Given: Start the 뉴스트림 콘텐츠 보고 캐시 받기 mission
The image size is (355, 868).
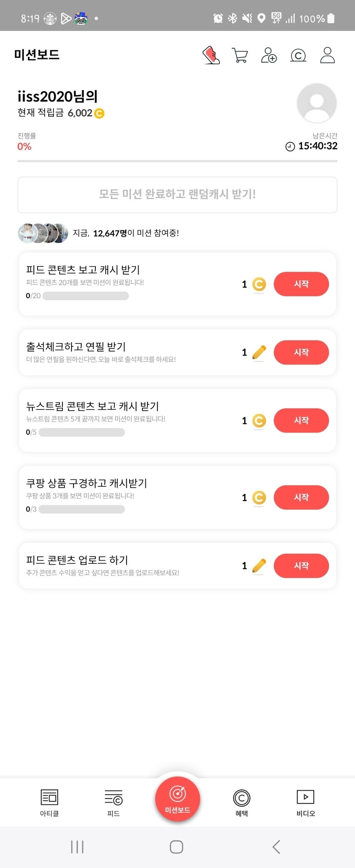Looking at the screenshot, I should pos(301,421).
